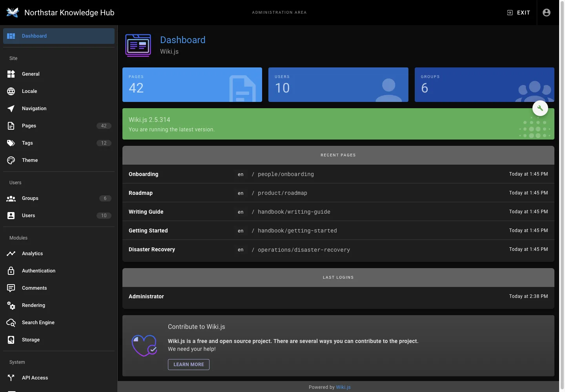Click the page vertical scrollbar
Screen dimensions: 565x392
click(x=562, y=196)
